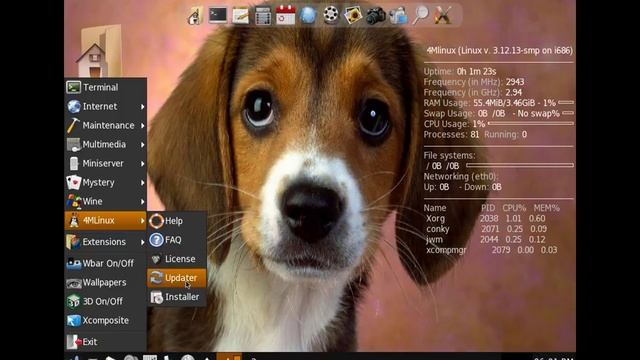The image size is (640, 360).
Task: View License in the 4MLinux submenu
Action: (177, 259)
